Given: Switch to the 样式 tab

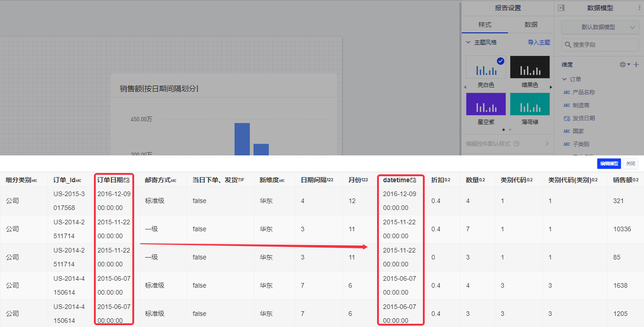Looking at the screenshot, I should tap(485, 25).
